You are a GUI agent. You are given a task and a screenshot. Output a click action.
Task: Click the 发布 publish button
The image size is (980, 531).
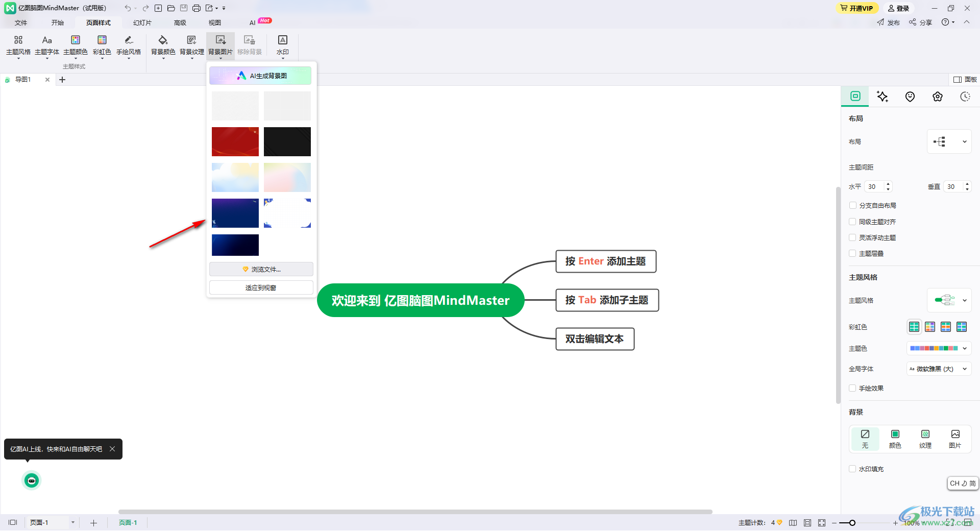pyautogui.click(x=889, y=22)
